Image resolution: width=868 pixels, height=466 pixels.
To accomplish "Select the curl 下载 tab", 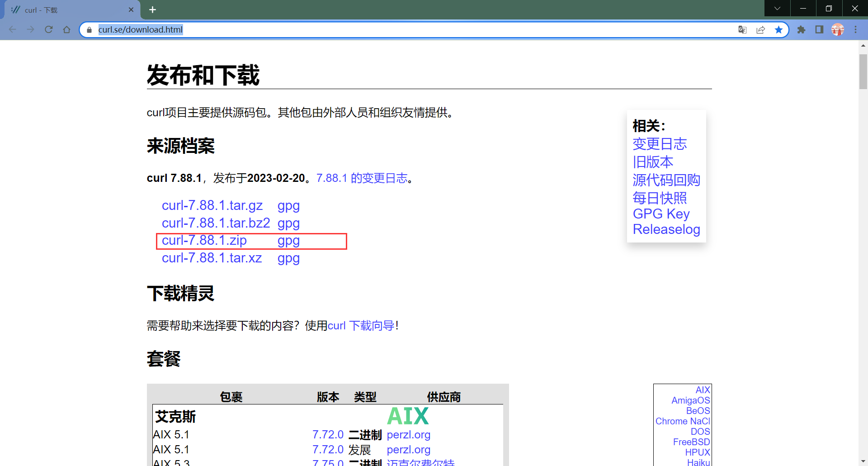I will pos(72,10).
